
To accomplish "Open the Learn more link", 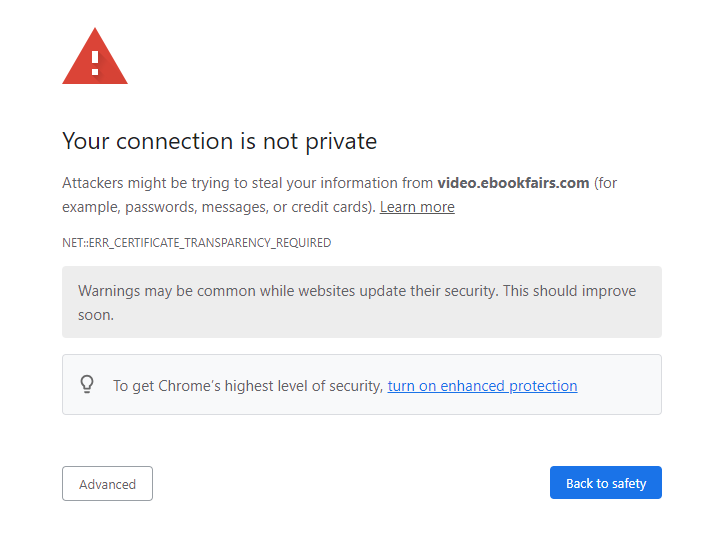I will coord(417,207).
